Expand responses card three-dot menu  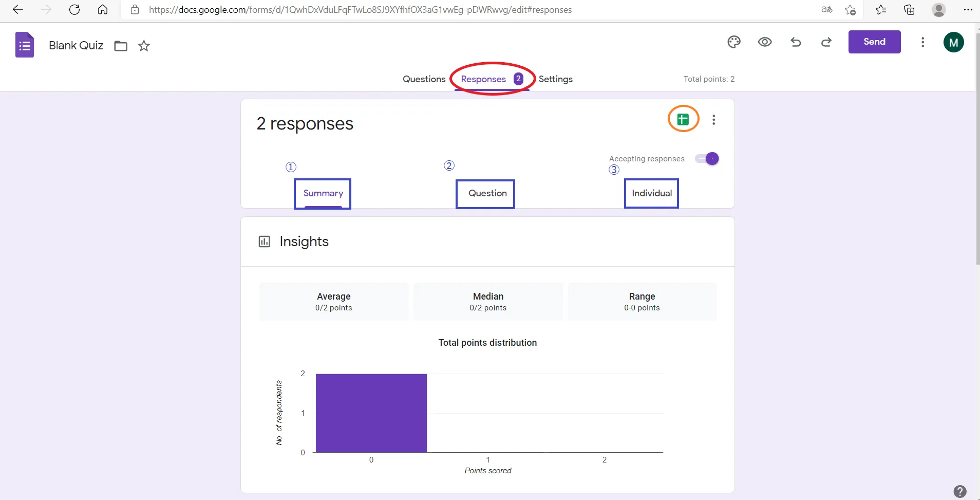(713, 120)
